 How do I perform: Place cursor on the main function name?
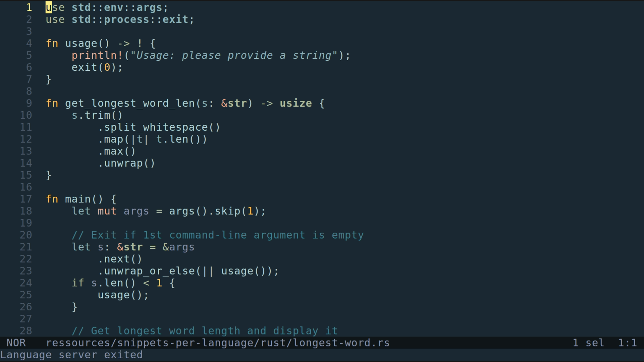tap(78, 199)
